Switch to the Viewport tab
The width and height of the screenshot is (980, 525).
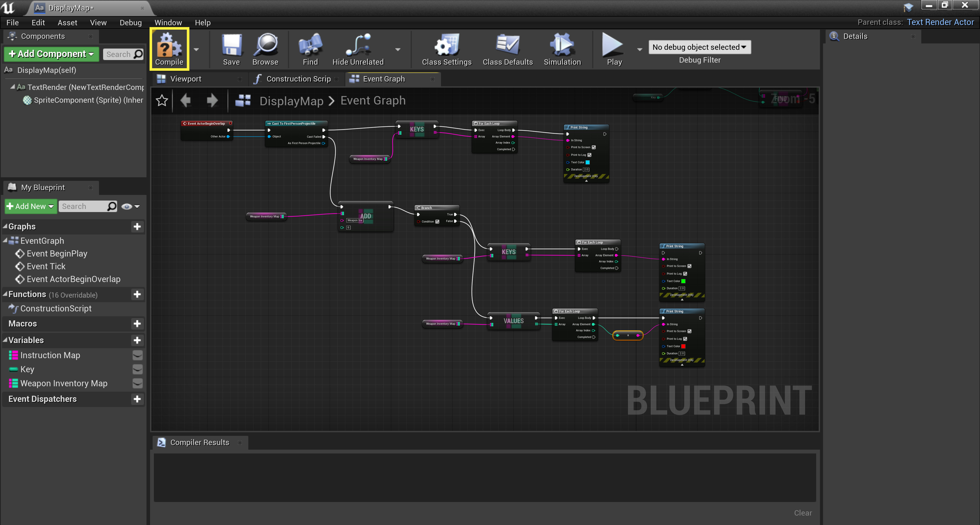pyautogui.click(x=186, y=79)
